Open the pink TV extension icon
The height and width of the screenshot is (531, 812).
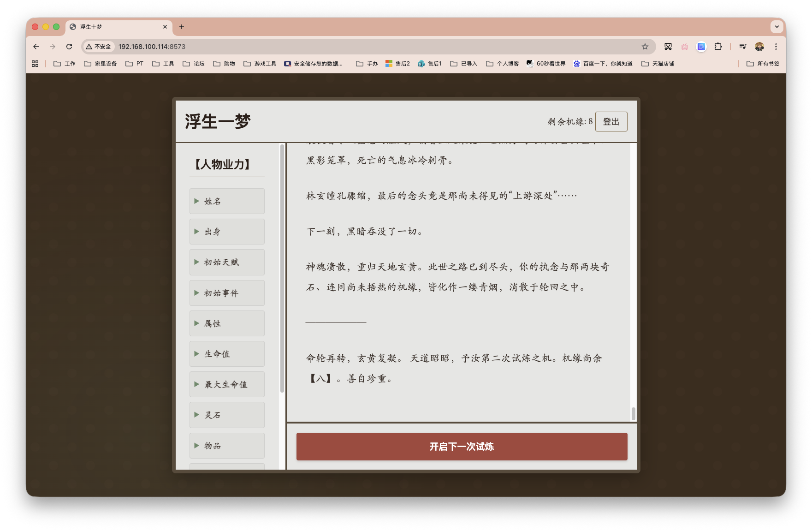point(684,47)
